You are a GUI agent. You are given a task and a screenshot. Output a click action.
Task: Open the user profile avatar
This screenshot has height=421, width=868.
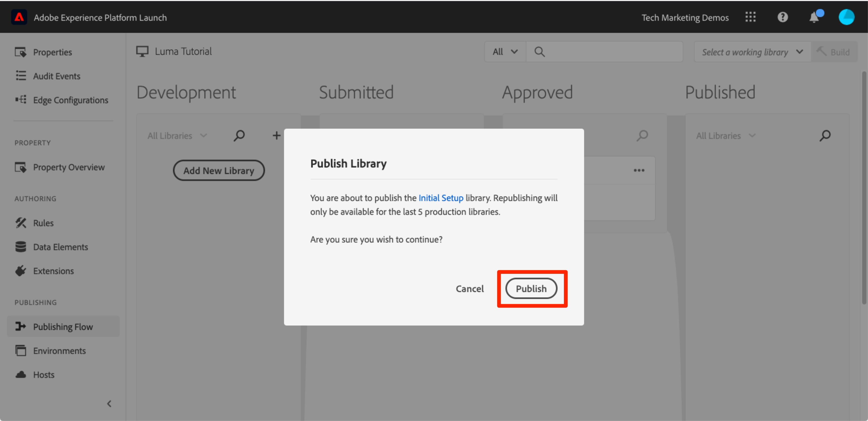[846, 17]
